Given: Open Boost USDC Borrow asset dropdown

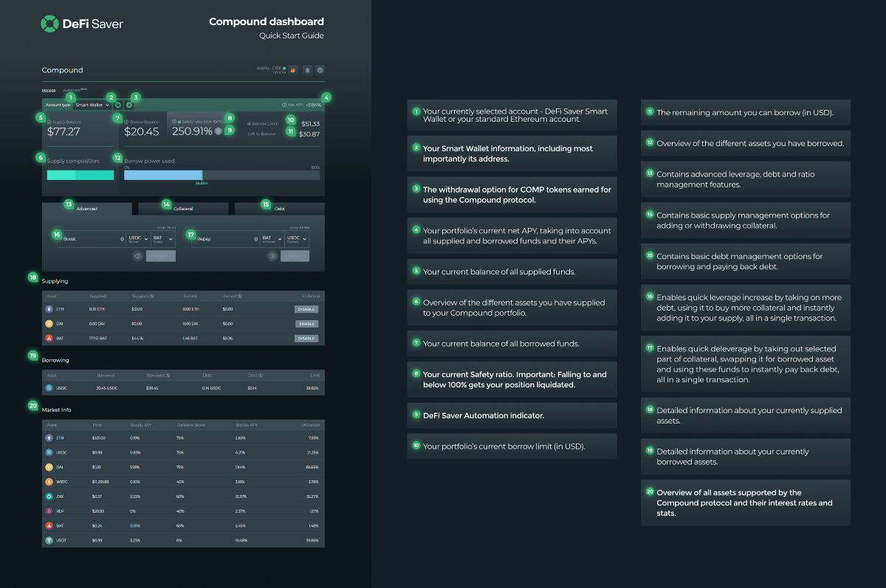Looking at the screenshot, I should 138,238.
